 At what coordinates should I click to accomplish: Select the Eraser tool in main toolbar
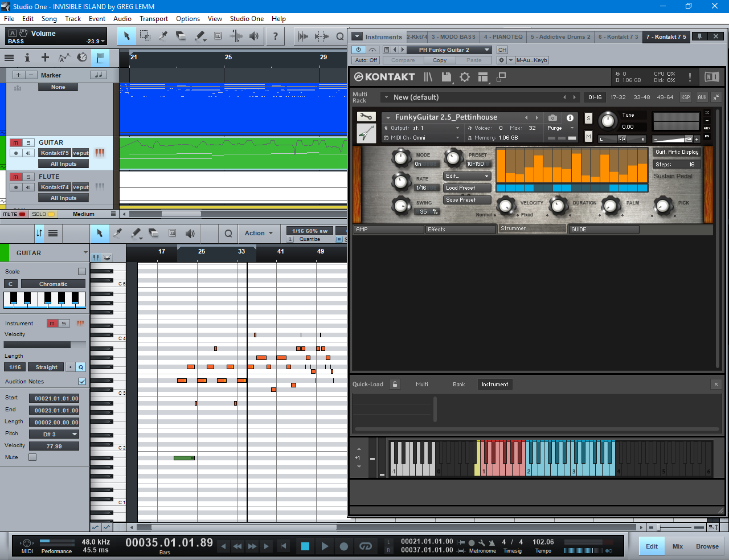(181, 36)
